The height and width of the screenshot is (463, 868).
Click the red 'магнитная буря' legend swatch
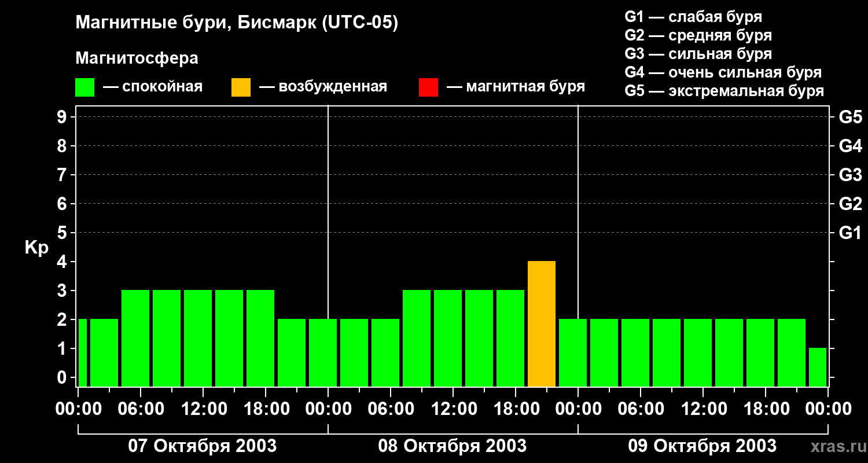click(428, 87)
